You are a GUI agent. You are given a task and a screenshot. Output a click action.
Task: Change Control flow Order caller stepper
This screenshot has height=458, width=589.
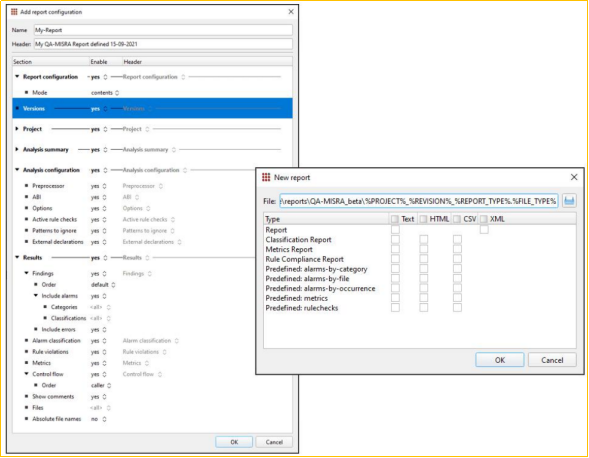(x=109, y=385)
